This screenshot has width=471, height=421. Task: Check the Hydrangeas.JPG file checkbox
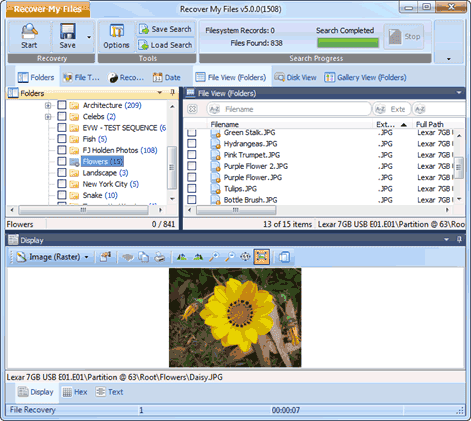tap(192, 144)
